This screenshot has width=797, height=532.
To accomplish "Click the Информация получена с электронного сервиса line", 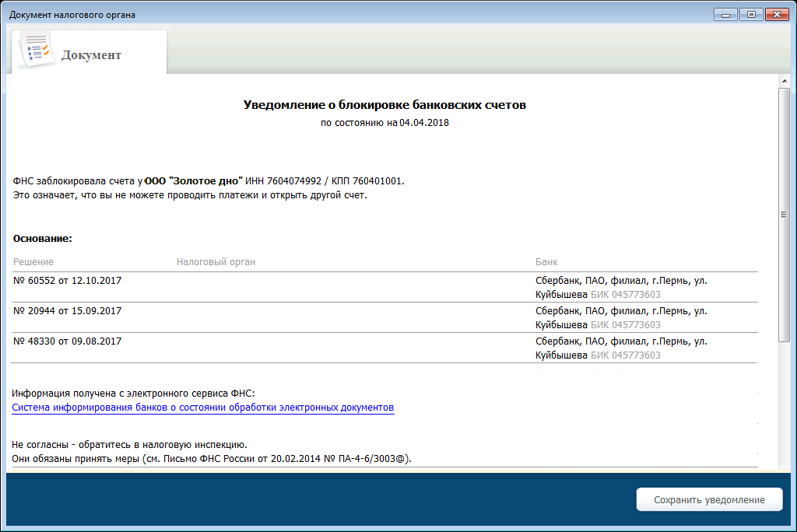I will tap(133, 394).
